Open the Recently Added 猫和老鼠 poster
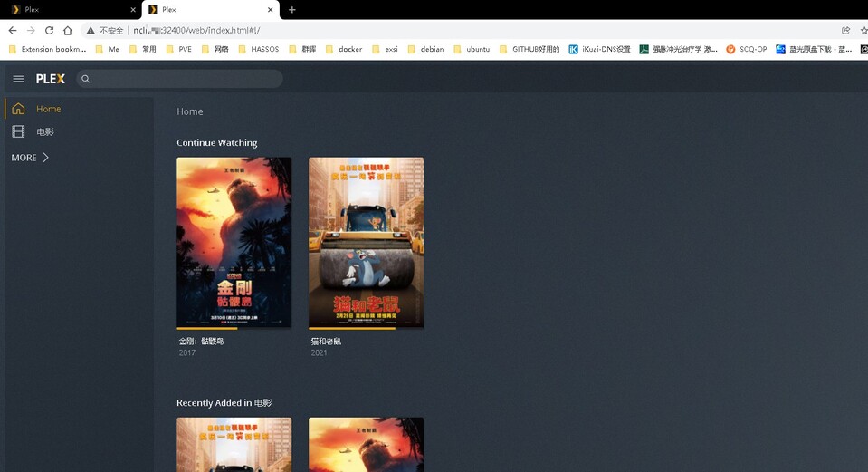The height and width of the screenshot is (472, 868). (234, 445)
